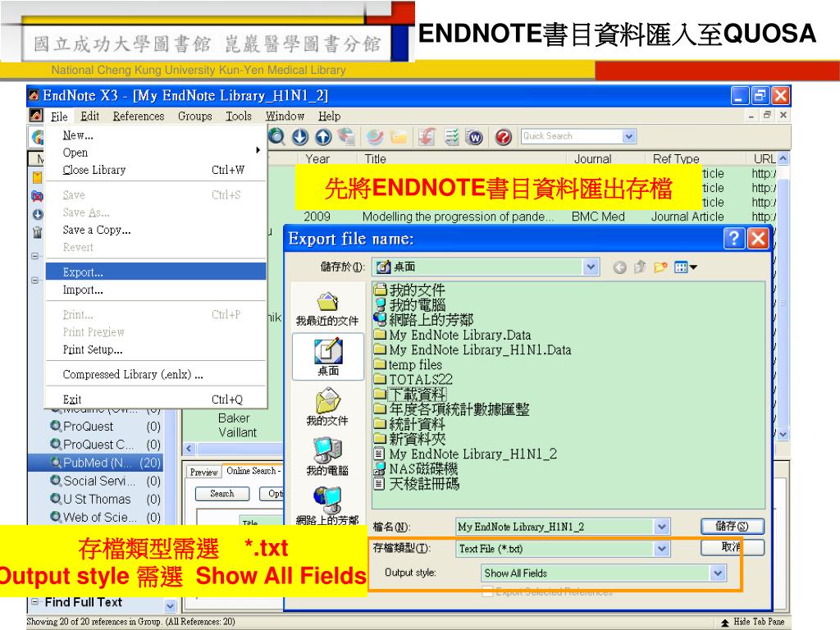The image size is (840, 630).
Task: Select 網路上的芳鄰 in the places bar
Action: [x=327, y=505]
